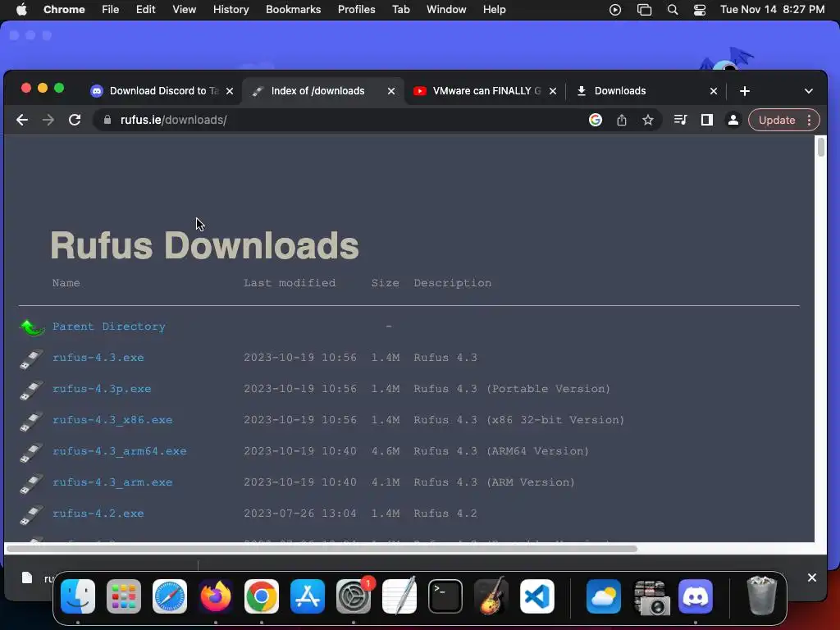Open the Bookmarks menu

click(x=293, y=10)
